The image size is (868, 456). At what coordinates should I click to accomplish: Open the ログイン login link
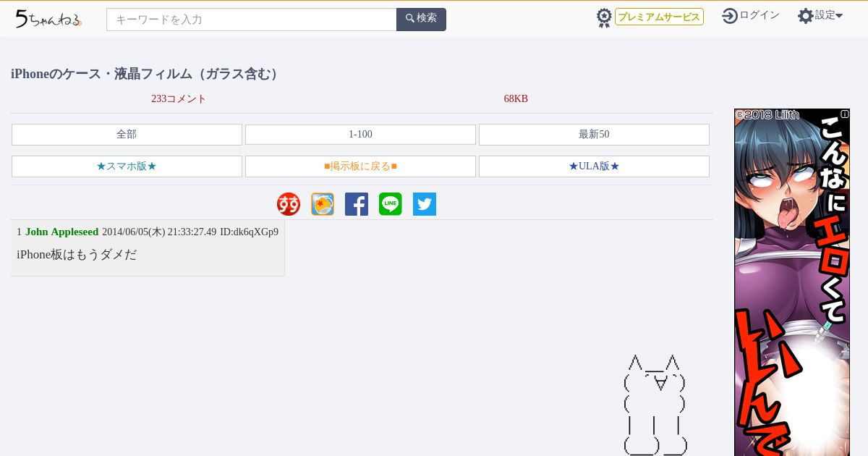coord(759,15)
